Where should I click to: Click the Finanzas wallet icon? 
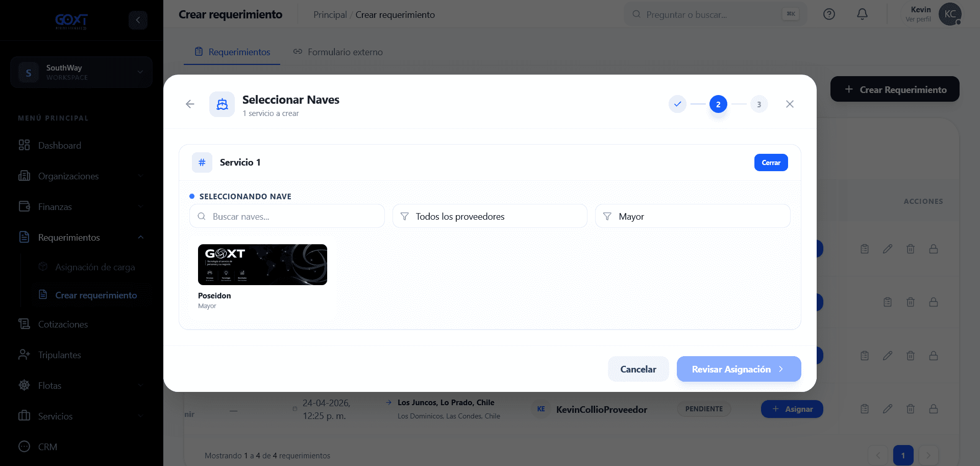click(x=24, y=206)
